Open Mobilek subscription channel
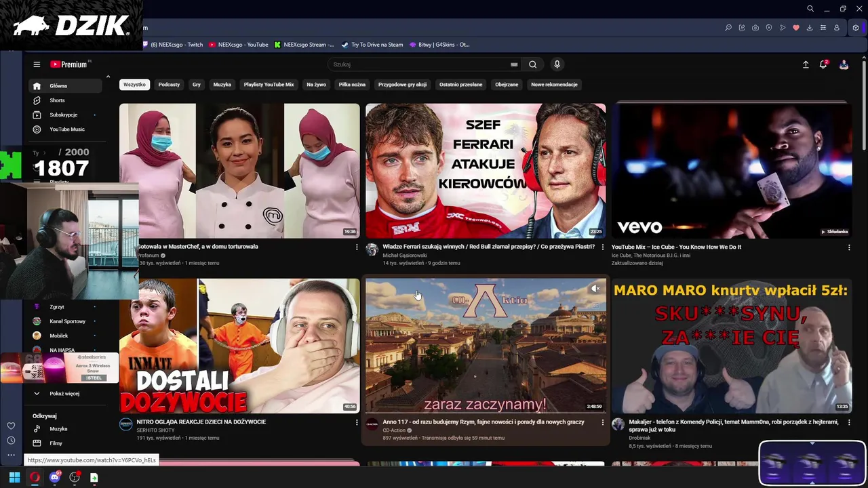 point(66,335)
